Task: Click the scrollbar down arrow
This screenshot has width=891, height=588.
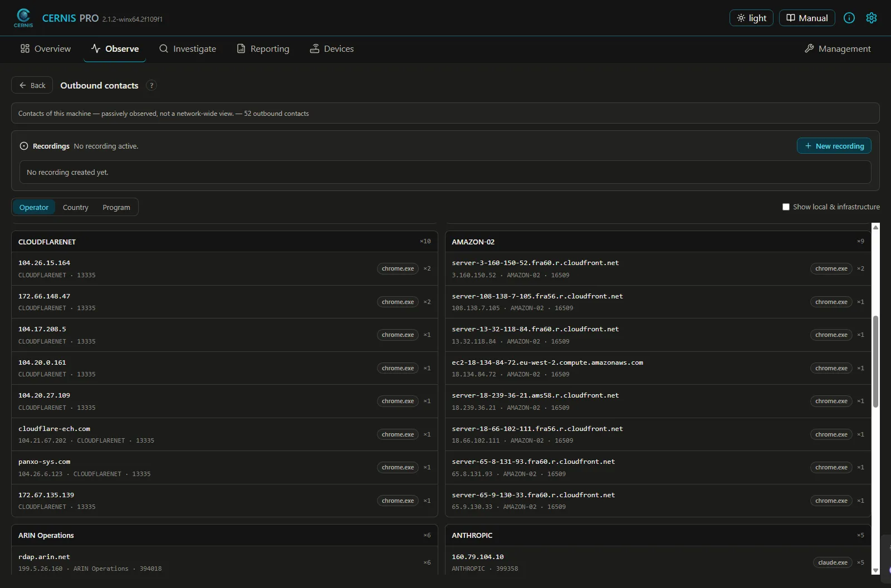Action: tap(875, 570)
